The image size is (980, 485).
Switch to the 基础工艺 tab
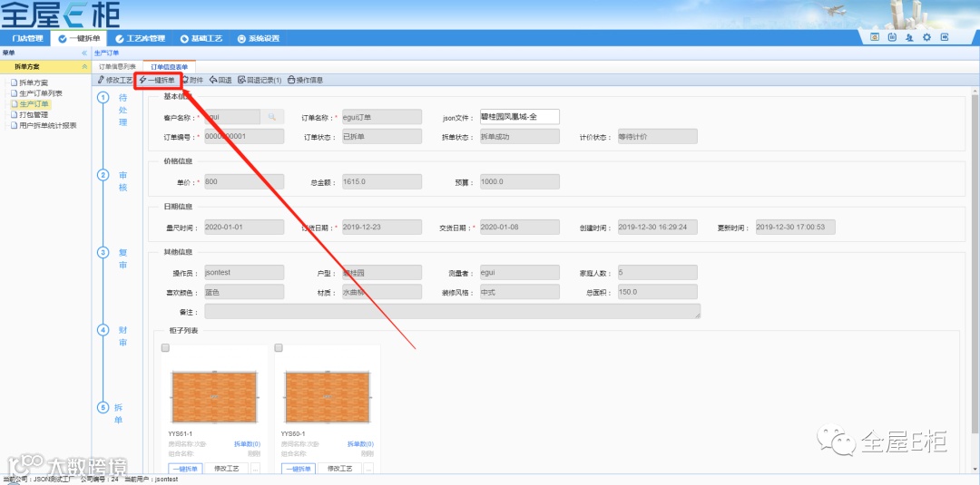201,39
